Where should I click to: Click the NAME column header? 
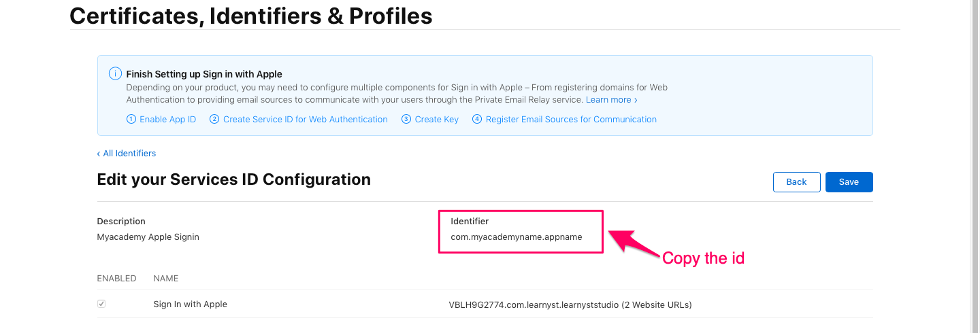[166, 279]
